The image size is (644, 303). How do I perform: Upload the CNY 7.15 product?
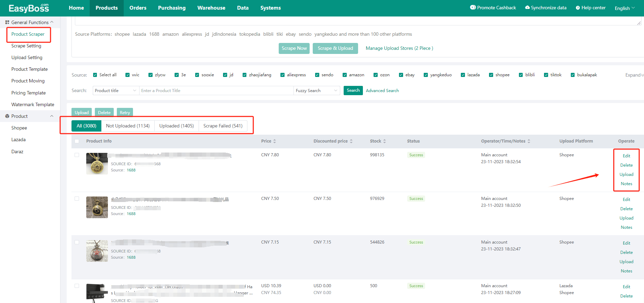[626, 262]
